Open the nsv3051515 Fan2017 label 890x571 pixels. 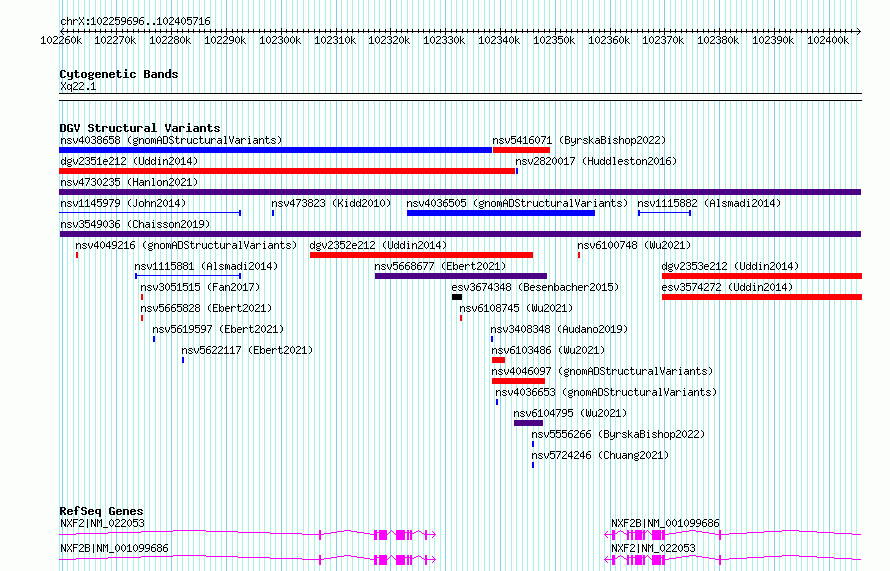point(200,287)
